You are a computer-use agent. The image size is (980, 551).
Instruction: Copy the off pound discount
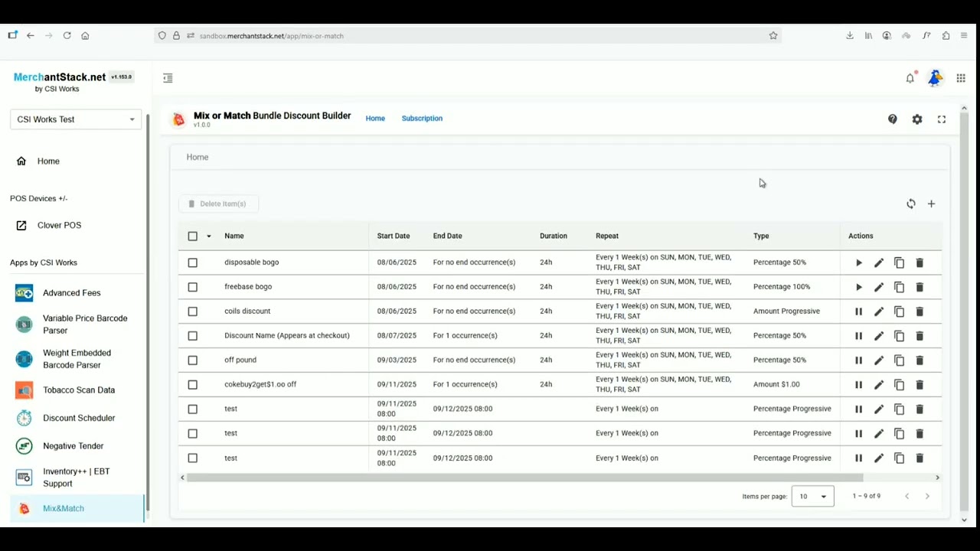899,360
